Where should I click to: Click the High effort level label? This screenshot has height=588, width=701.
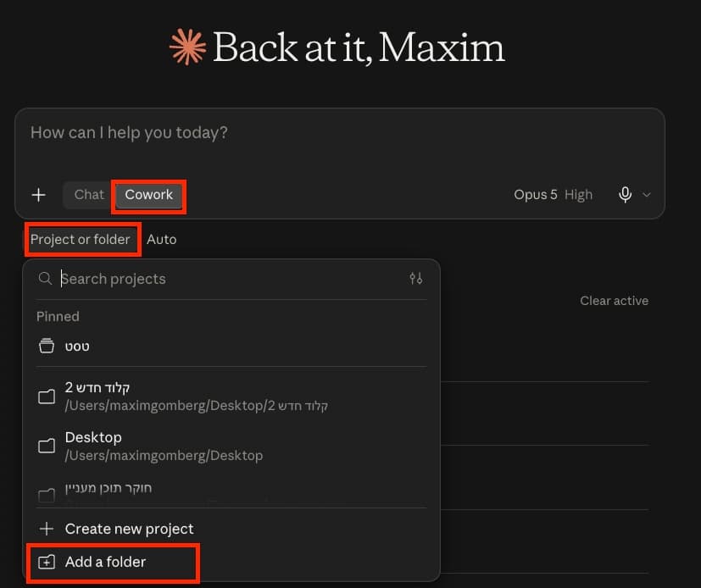pos(578,195)
